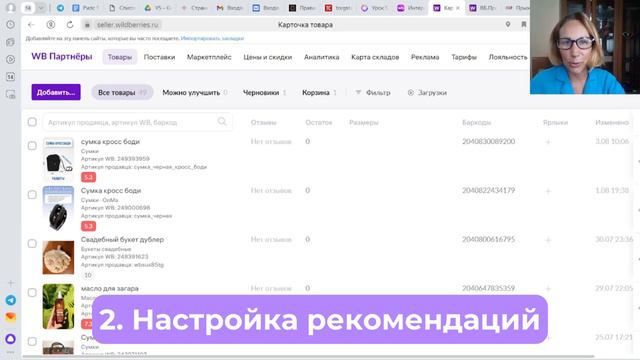Open the tab-count dropdown arrow at top left
This screenshot has height=360, width=640.
(x=41, y=8)
